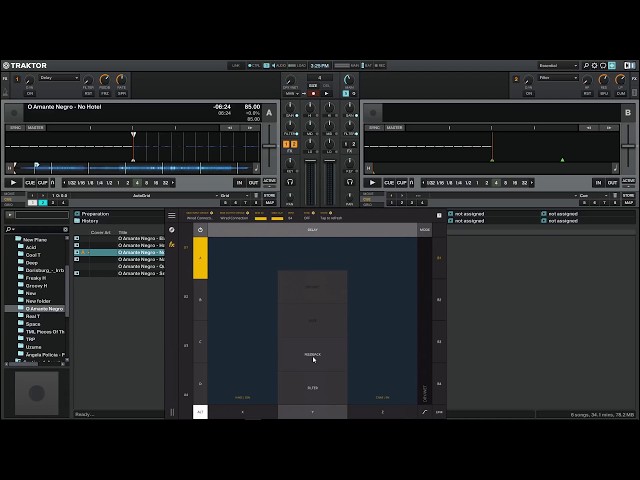Click the headphone cue icon for channel A
640x480 pixels.
click(x=290, y=182)
